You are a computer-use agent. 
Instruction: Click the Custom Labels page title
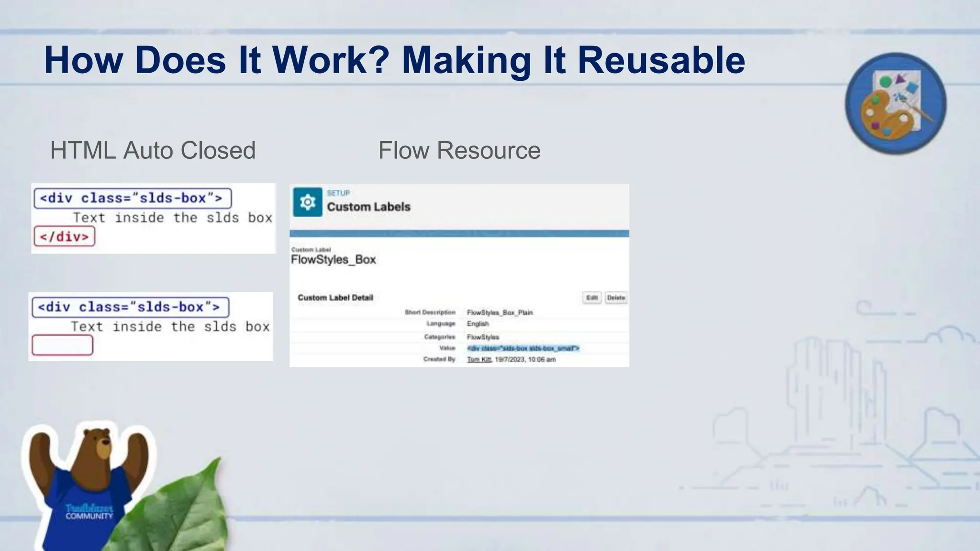(368, 207)
